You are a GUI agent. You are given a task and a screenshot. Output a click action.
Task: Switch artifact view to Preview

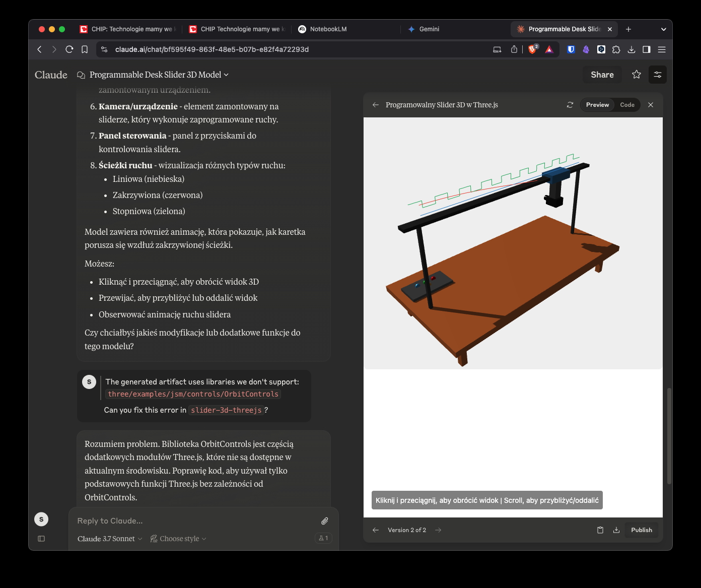[x=597, y=105]
